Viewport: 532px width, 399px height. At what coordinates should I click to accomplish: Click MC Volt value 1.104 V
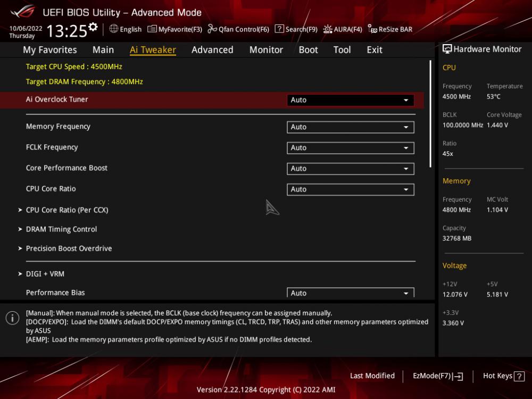click(497, 210)
